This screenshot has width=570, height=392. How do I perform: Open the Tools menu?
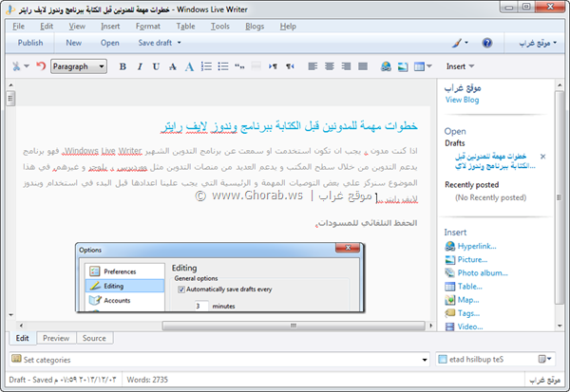pyautogui.click(x=220, y=27)
